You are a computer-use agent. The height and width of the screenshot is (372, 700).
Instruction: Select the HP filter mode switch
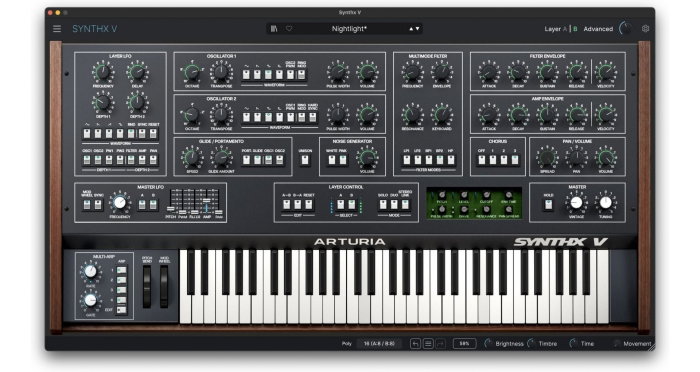coord(450,160)
